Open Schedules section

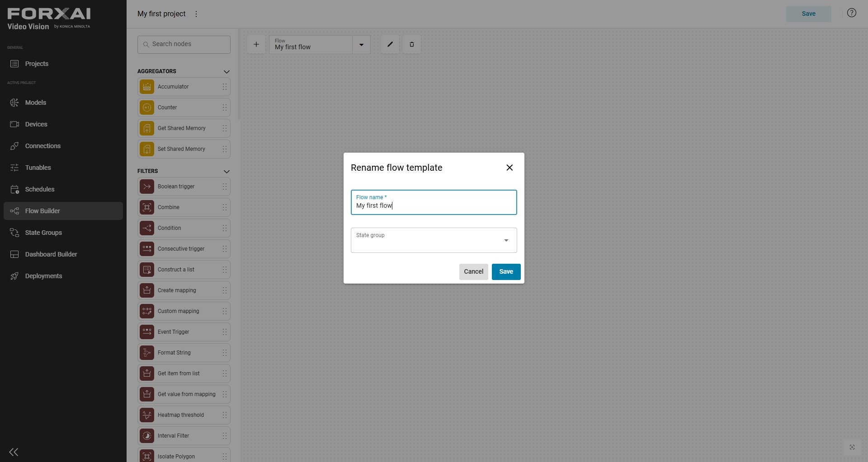coord(63,189)
